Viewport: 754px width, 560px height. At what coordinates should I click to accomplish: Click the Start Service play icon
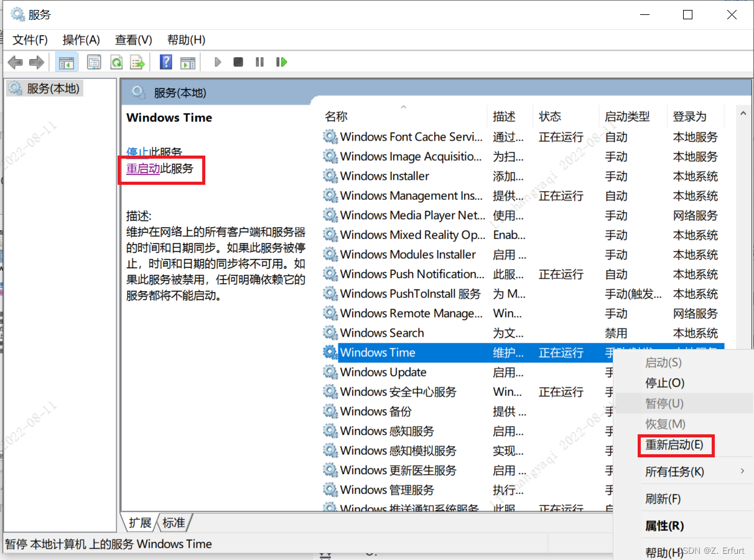pos(218,62)
